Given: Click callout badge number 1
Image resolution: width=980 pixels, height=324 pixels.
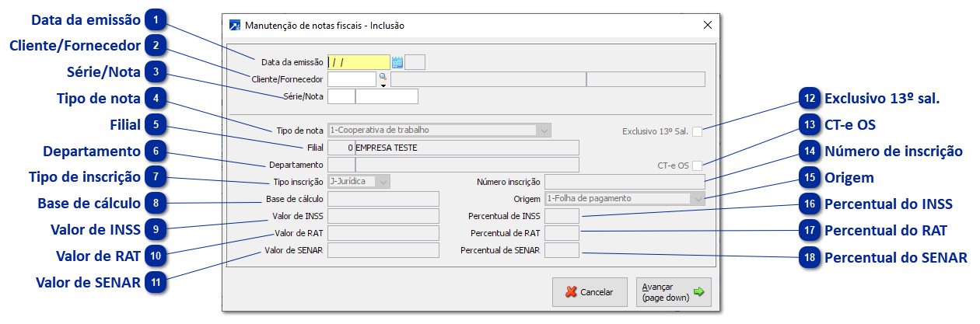Looking at the screenshot, I should 156,18.
